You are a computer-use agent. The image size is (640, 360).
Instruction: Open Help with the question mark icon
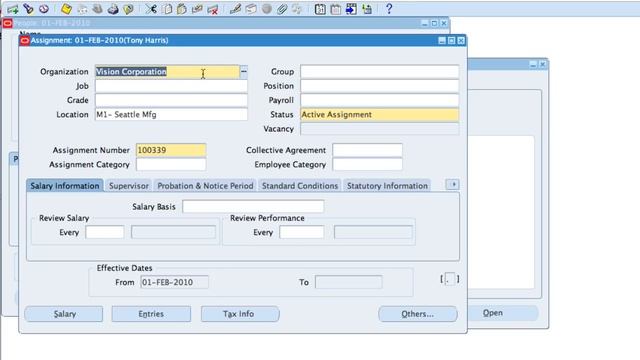(389, 9)
